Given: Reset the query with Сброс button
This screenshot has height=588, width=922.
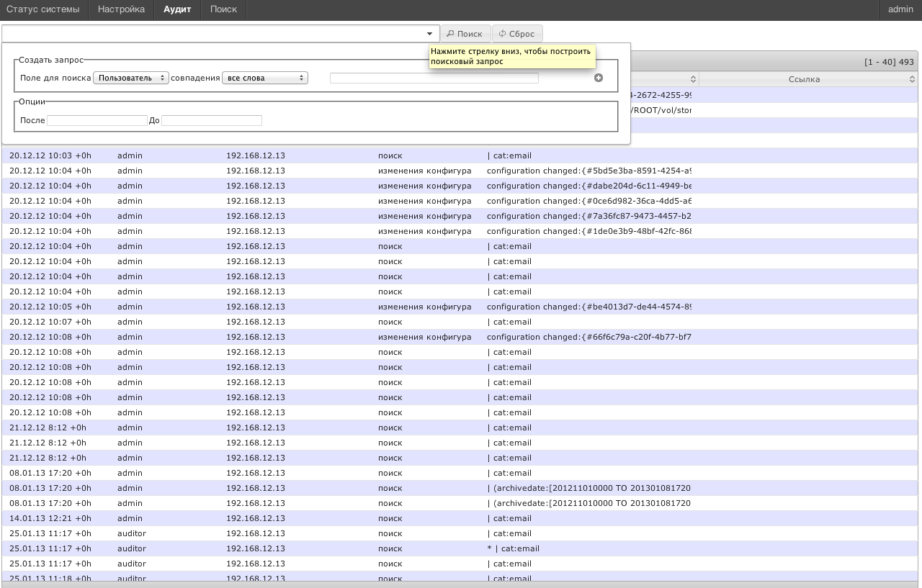Looking at the screenshot, I should [517, 34].
